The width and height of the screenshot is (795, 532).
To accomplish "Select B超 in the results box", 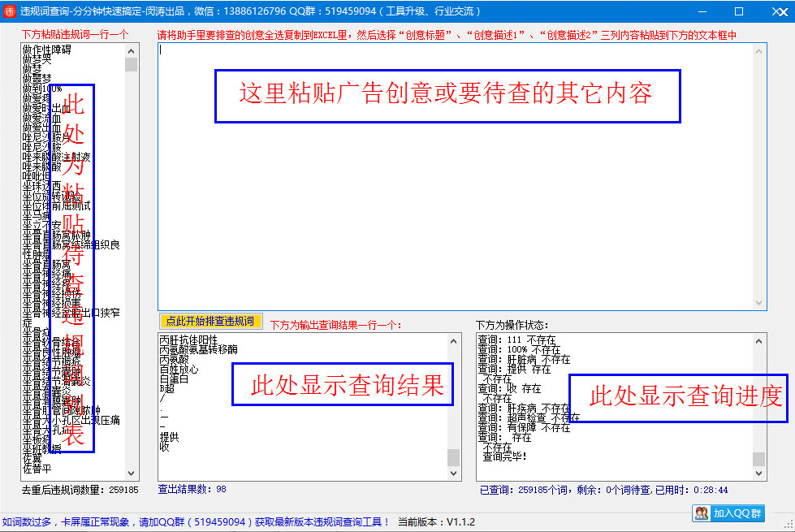I will click(166, 388).
